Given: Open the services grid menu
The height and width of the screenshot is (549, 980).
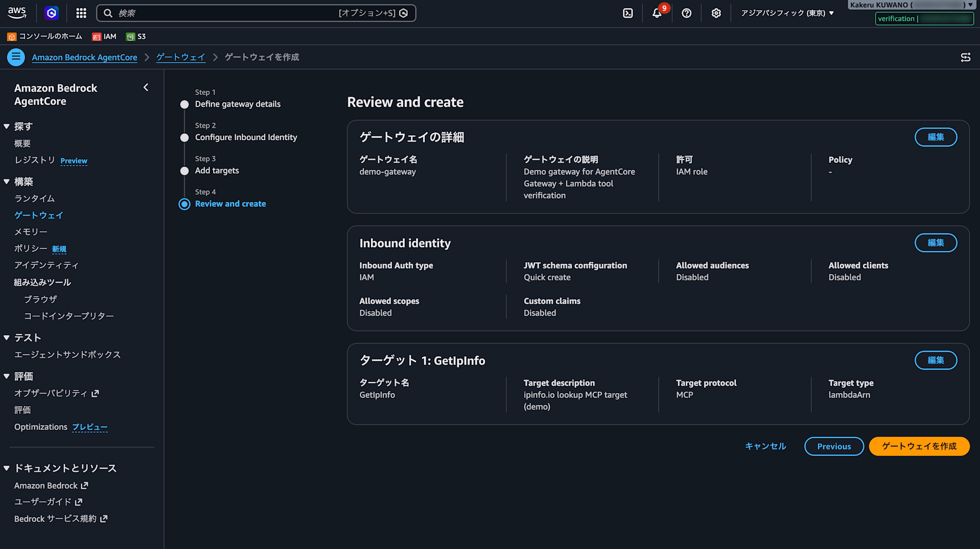Looking at the screenshot, I should 81,13.
